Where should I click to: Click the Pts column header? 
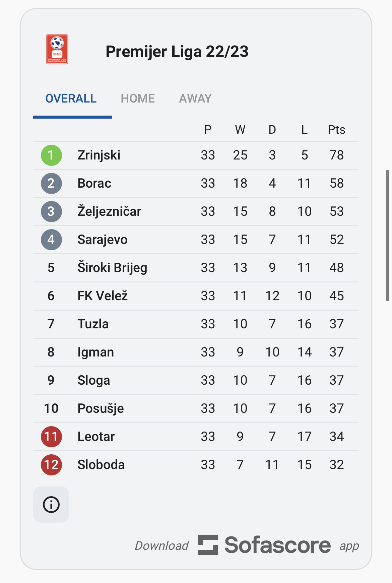[336, 130]
